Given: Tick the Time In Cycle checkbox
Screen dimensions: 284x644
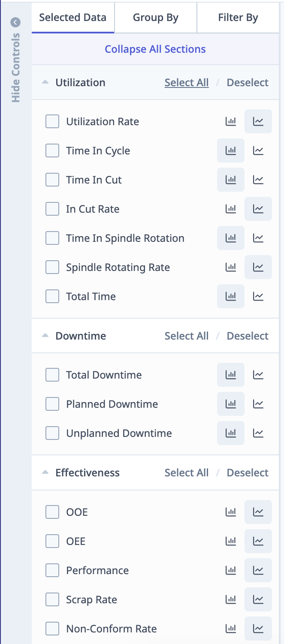Looking at the screenshot, I should coord(52,150).
